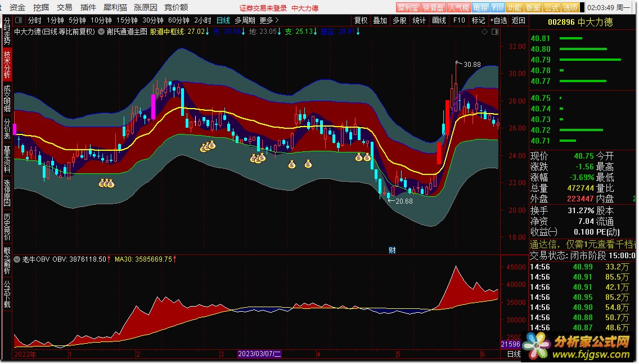Open the 谢氏通道主图 indicator dropdown arrow

click(101, 32)
